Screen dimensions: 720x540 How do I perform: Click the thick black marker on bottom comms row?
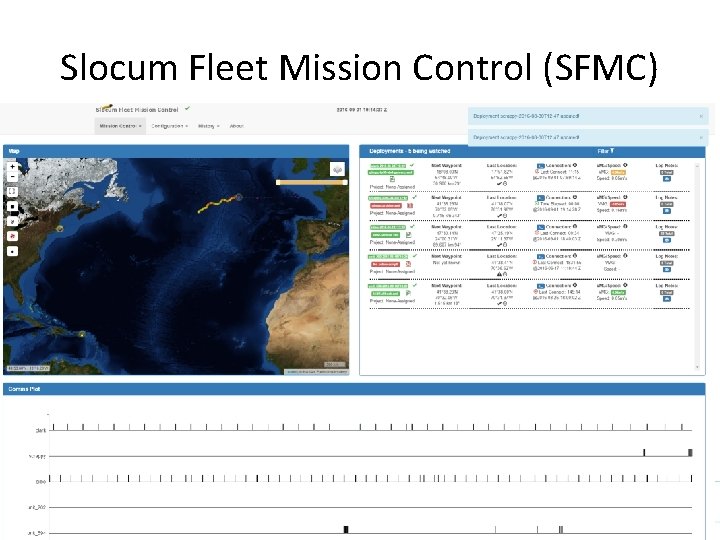click(x=346, y=529)
